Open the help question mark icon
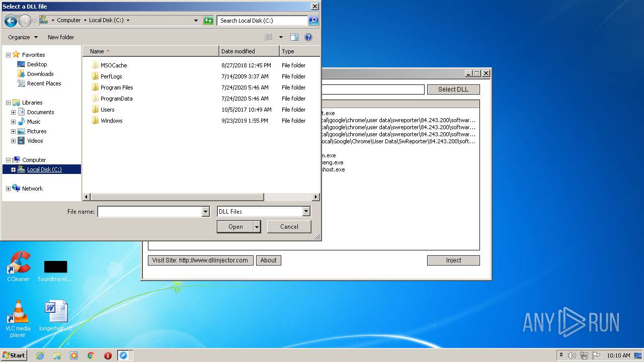Image resolution: width=644 pixels, height=362 pixels. 308,37
